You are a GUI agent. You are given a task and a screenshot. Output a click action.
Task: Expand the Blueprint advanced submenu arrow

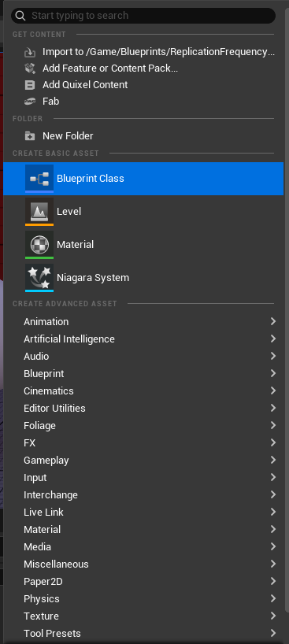click(x=273, y=373)
